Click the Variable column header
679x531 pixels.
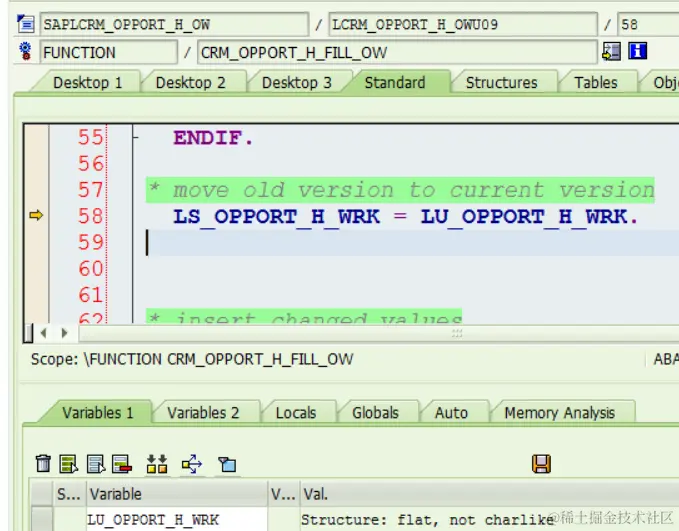pos(177,494)
